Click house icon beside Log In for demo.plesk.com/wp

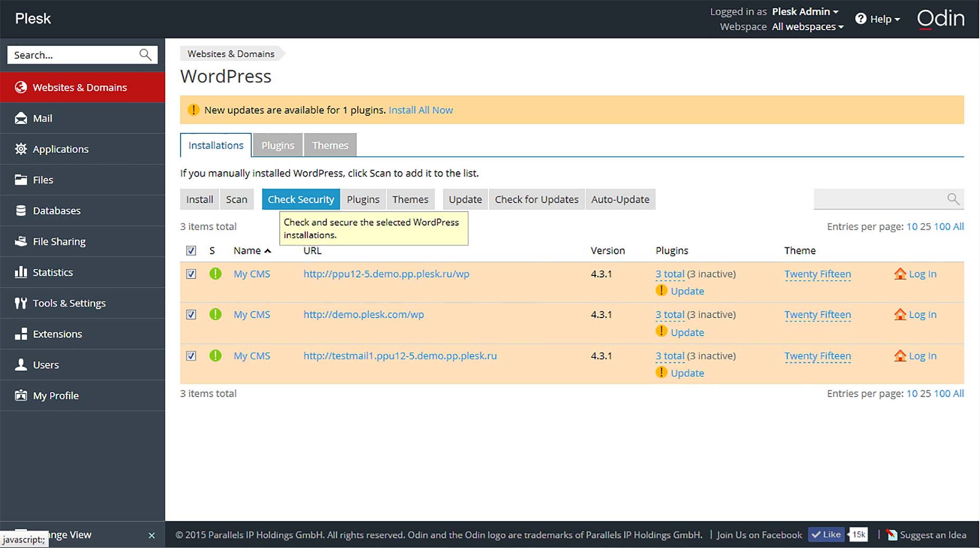pyautogui.click(x=900, y=314)
